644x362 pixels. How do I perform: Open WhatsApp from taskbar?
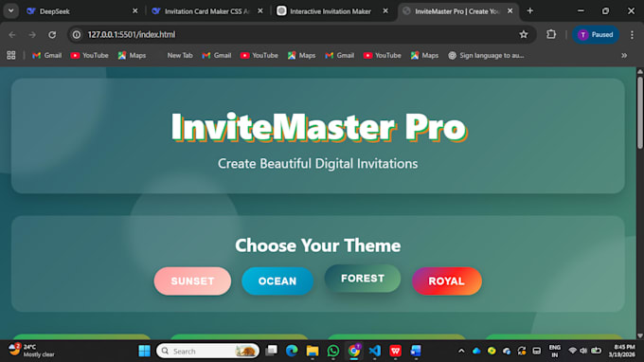tap(333, 351)
